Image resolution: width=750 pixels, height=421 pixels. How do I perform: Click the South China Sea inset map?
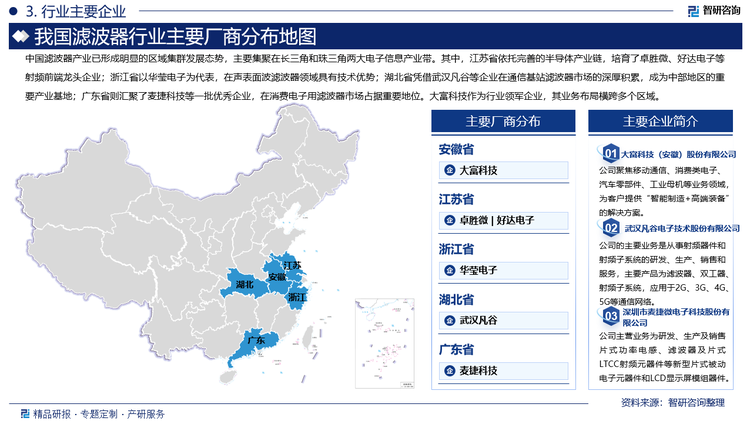[x=385, y=343]
